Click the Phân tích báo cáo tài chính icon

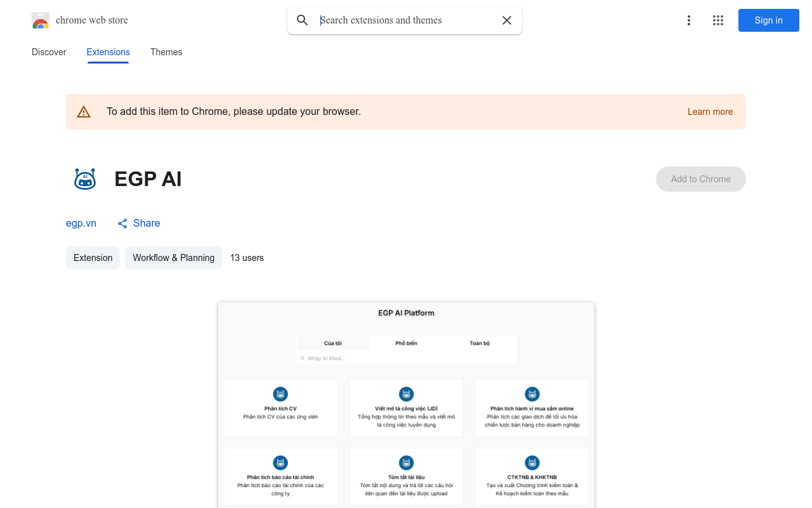click(x=280, y=463)
